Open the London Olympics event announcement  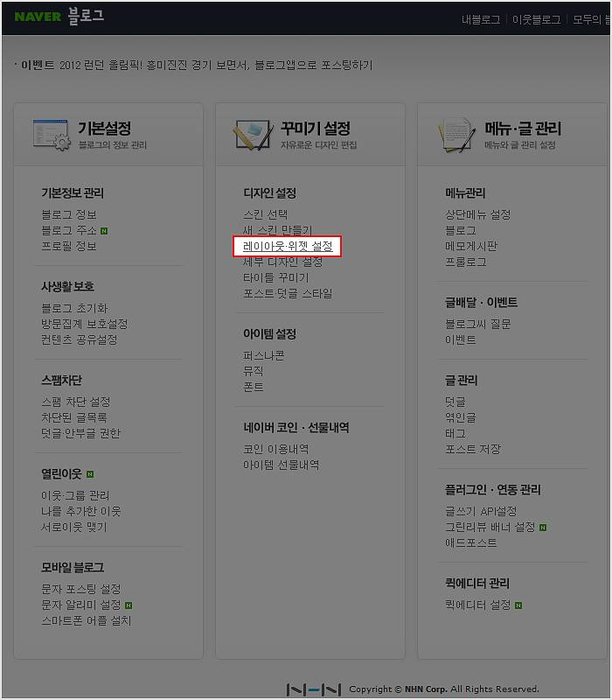click(x=197, y=65)
